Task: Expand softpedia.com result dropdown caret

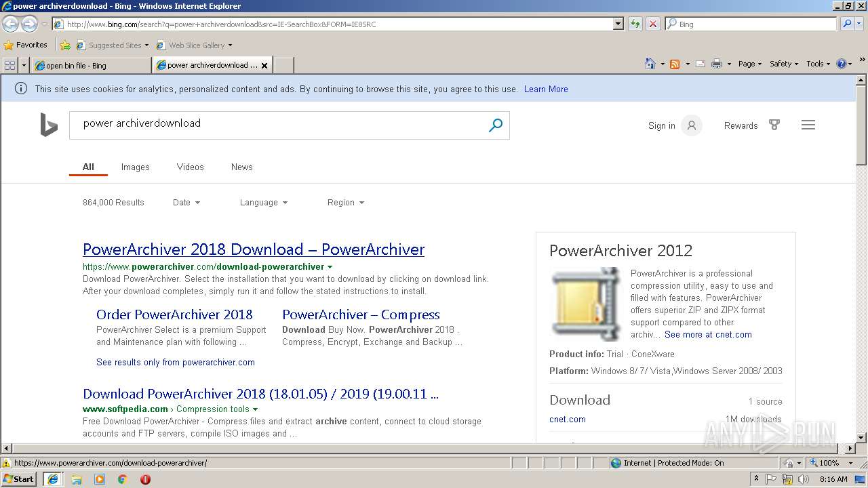Action: [255, 409]
